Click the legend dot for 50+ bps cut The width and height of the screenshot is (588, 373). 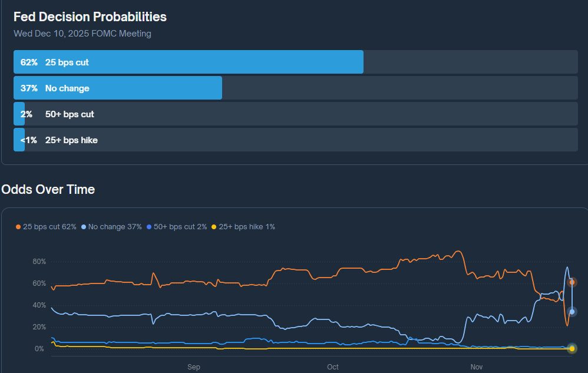[x=149, y=226]
